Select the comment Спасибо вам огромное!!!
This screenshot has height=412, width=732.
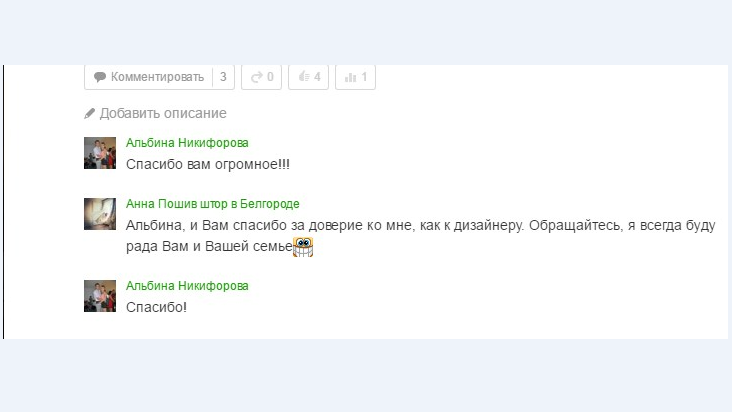[x=208, y=164]
